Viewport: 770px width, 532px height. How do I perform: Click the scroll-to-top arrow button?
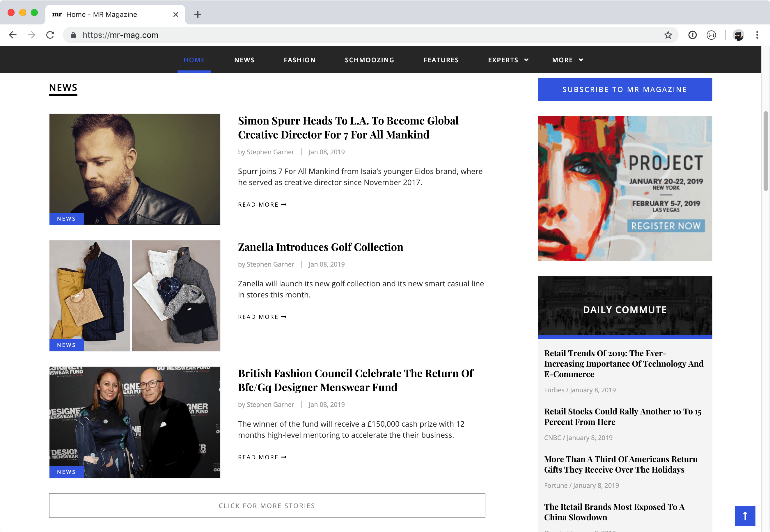745,516
